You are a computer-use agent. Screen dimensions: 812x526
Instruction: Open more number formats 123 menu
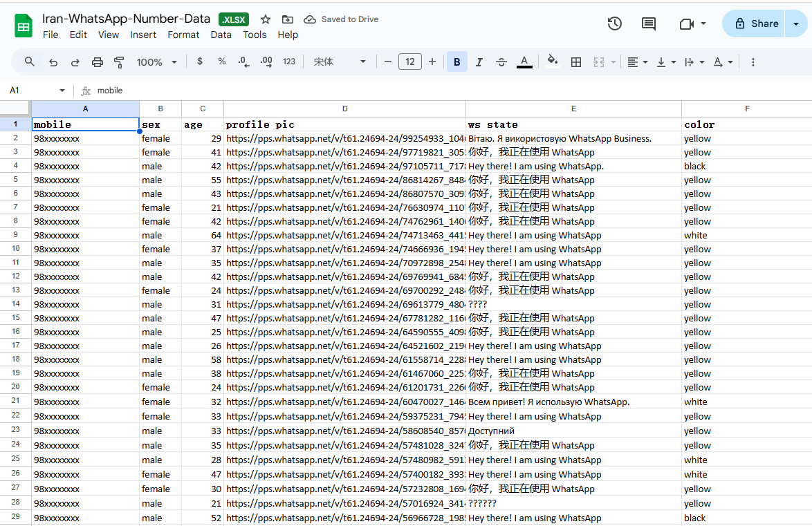pyautogui.click(x=289, y=62)
